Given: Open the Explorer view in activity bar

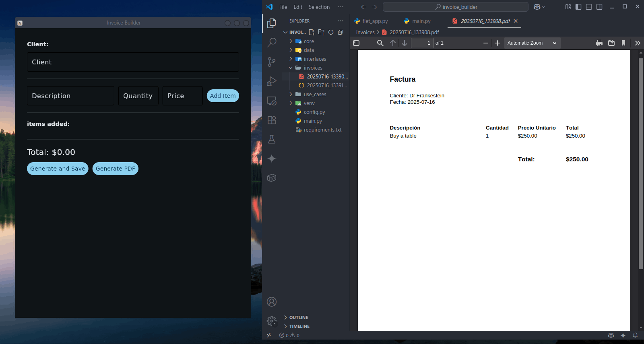Looking at the screenshot, I should (272, 23).
